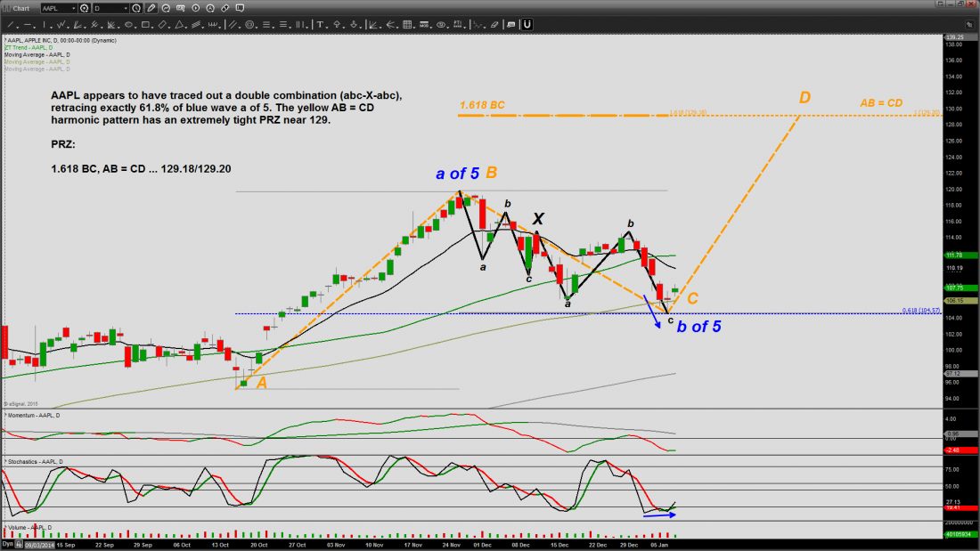Click the price scale axis at 120.00

(954, 190)
